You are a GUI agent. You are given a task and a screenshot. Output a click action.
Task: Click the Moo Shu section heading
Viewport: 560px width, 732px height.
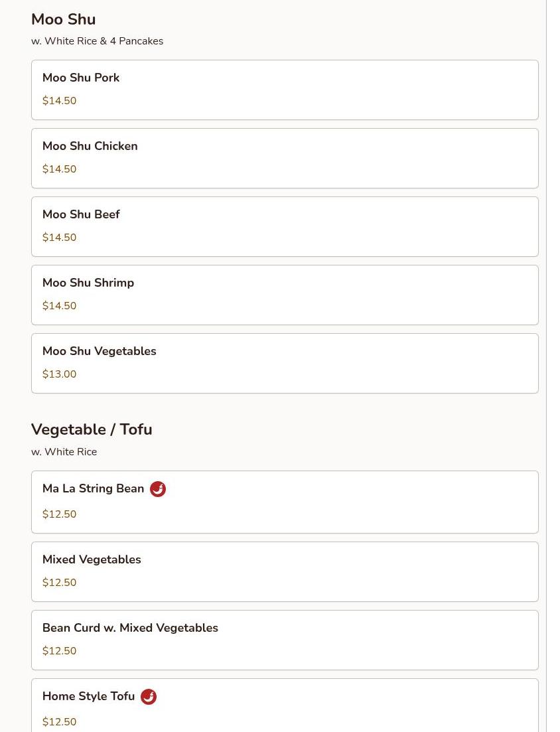64,19
